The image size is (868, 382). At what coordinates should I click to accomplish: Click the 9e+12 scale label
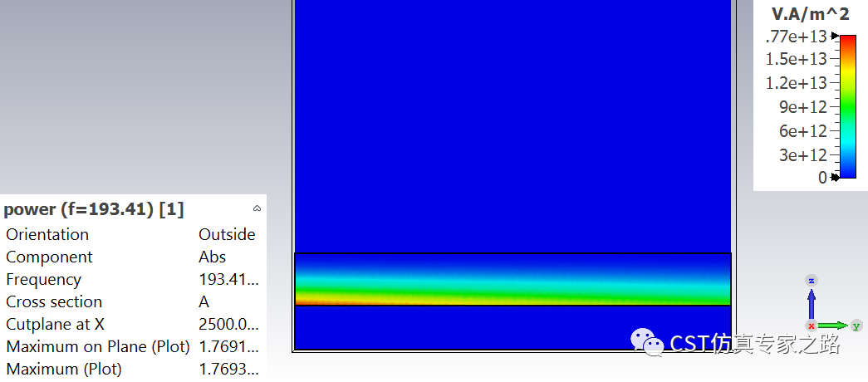click(802, 107)
